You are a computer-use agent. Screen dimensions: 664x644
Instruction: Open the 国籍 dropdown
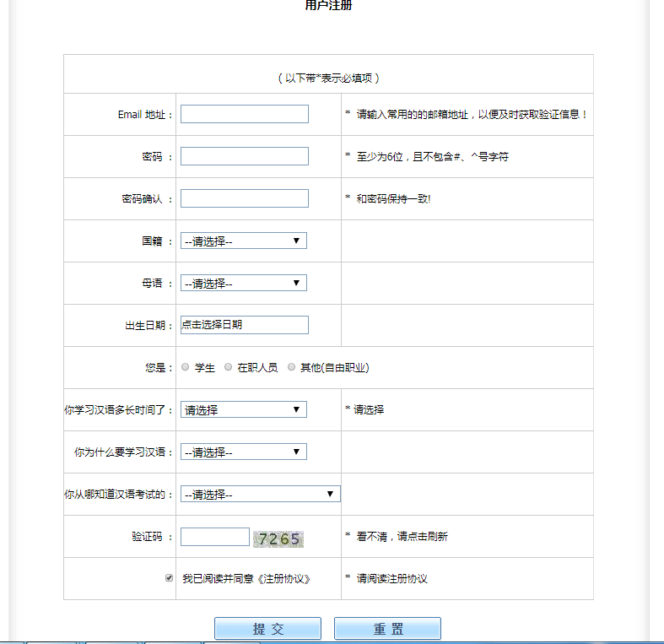point(243,241)
